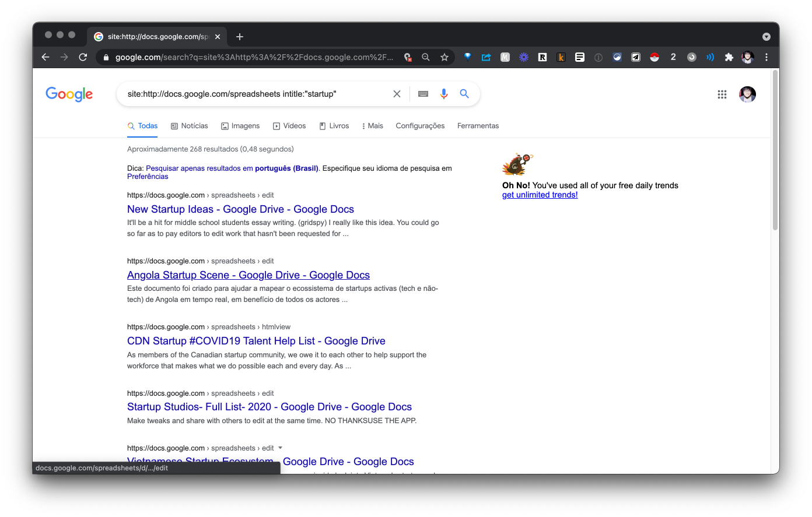This screenshot has height=517, width=812.
Task: Open Ferramentas search tools
Action: (478, 126)
